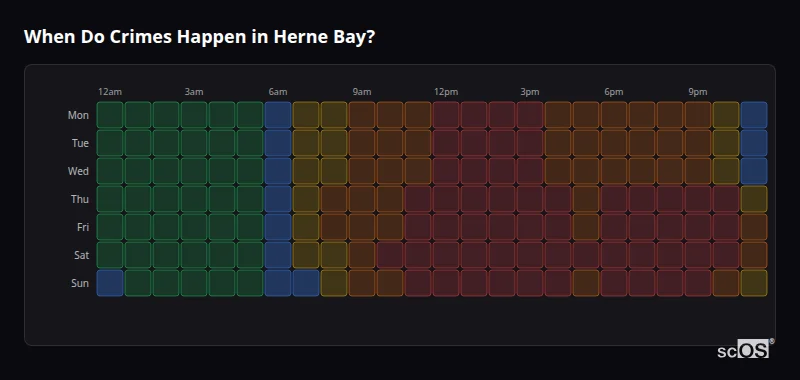Select the Saturday 10am heatmap cell

point(390,255)
